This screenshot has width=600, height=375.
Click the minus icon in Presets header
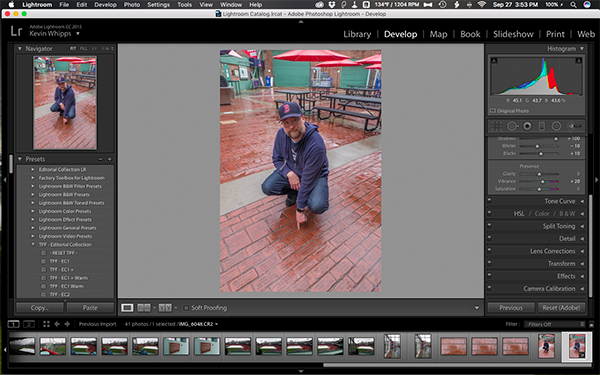click(x=100, y=159)
